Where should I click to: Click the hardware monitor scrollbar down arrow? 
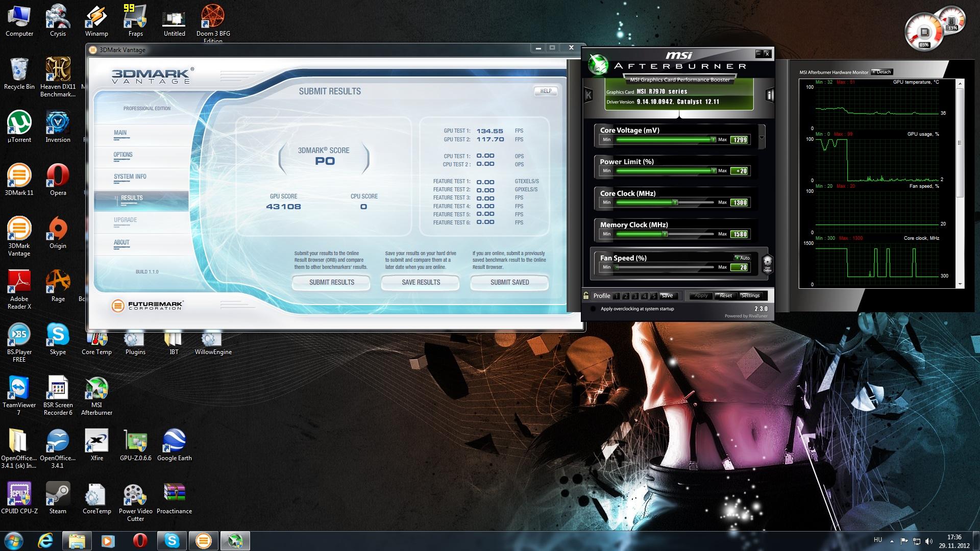click(x=960, y=284)
